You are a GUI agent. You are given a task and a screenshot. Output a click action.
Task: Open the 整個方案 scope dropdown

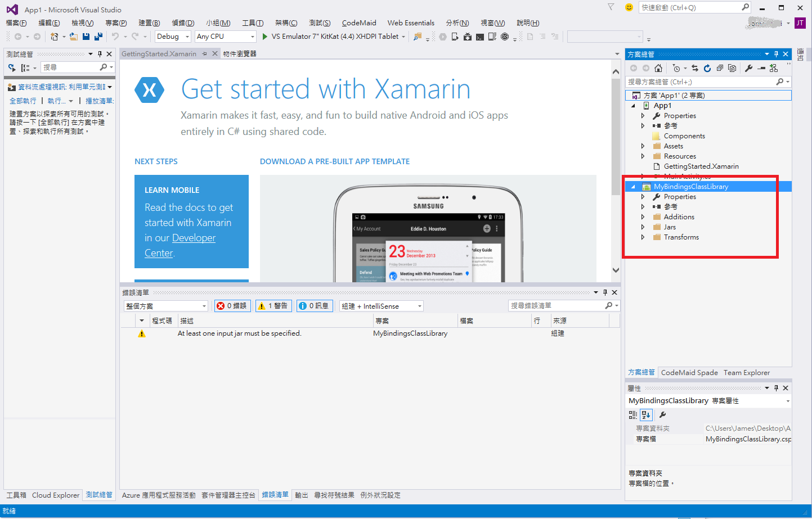click(166, 306)
